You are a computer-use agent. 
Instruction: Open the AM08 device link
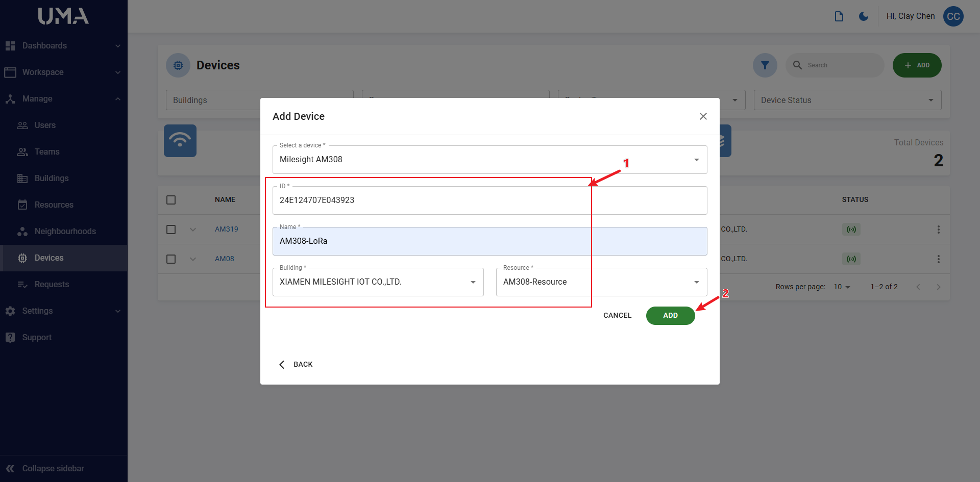click(x=225, y=259)
